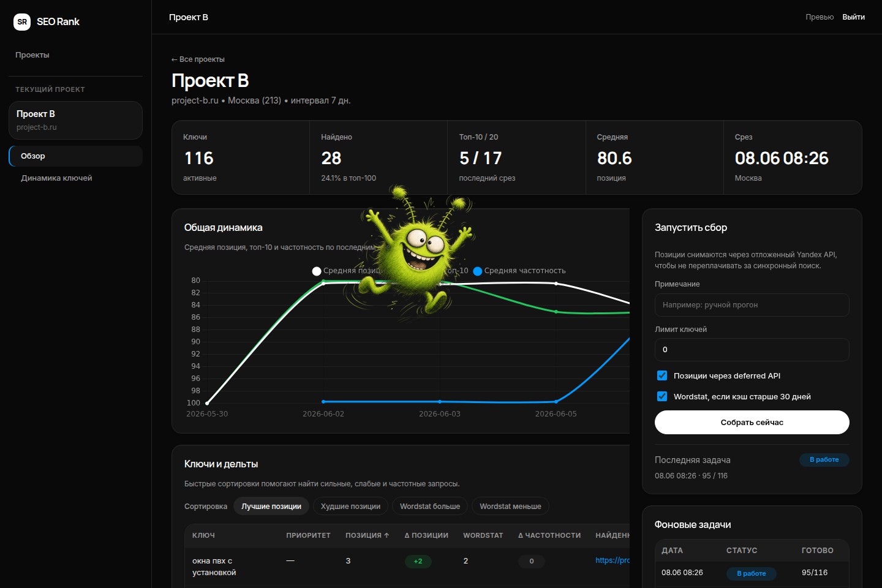Focus the Примечание note input field
This screenshot has width=882, height=588.
coord(752,305)
